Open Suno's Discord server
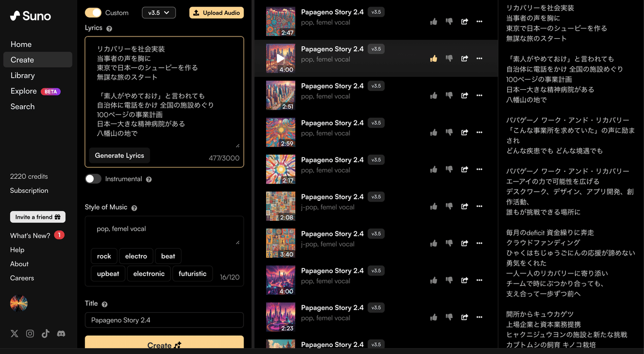Image resolution: width=644 pixels, height=354 pixels. coord(61,334)
